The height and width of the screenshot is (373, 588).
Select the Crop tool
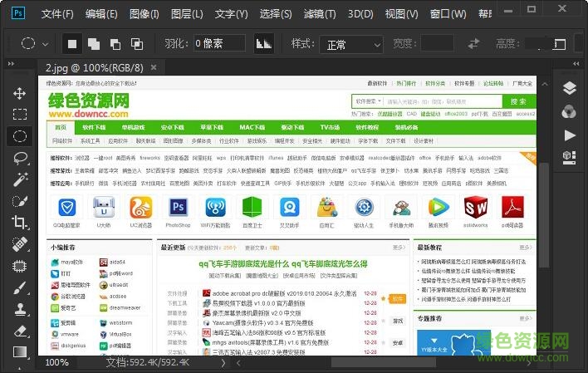point(20,222)
